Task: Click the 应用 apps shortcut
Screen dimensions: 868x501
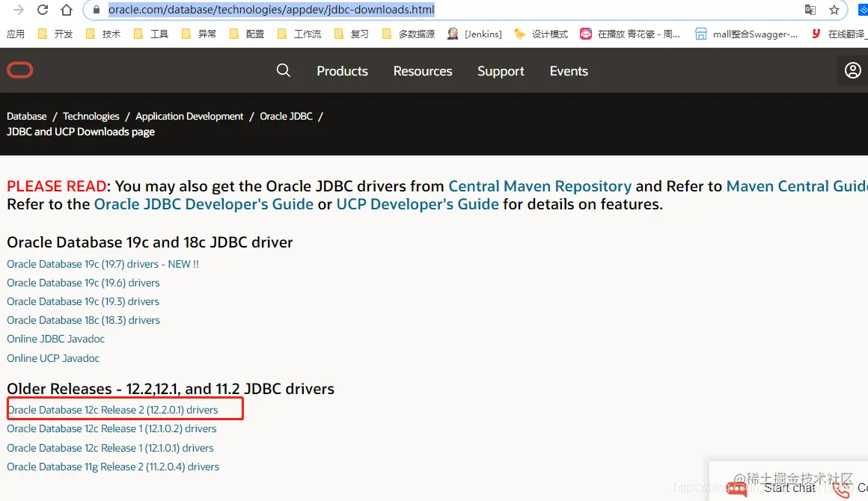Action: [x=16, y=34]
